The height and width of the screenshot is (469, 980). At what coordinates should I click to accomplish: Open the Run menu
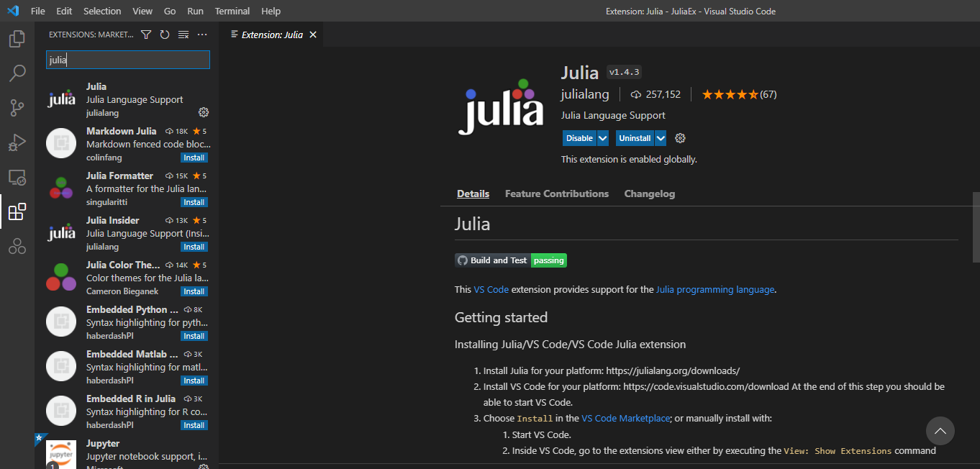pos(195,11)
